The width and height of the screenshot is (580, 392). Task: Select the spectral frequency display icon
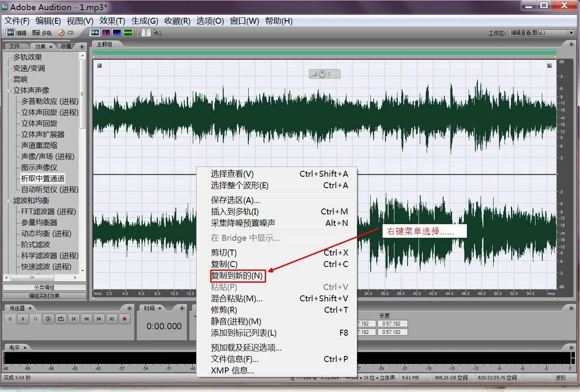[106, 33]
